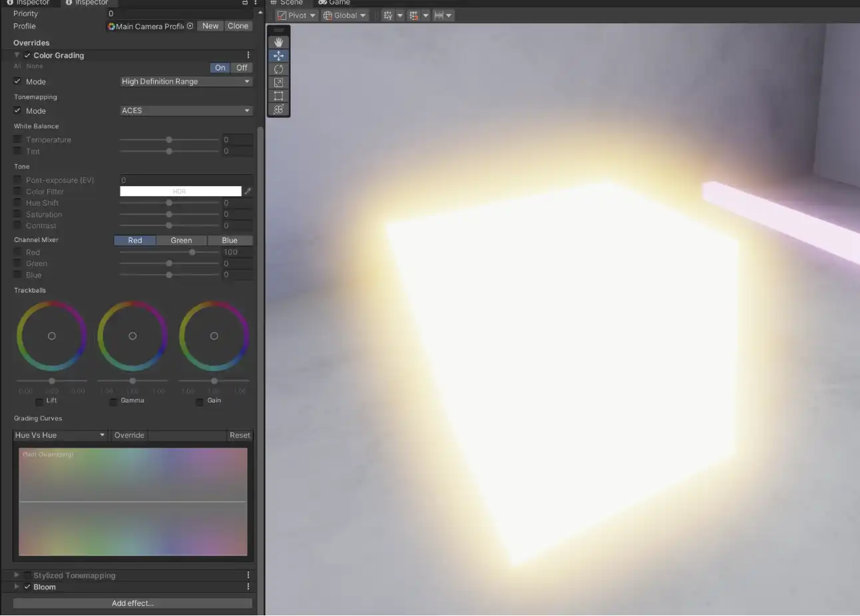Select the Scale tool
The width and height of the screenshot is (860, 616).
(x=278, y=82)
